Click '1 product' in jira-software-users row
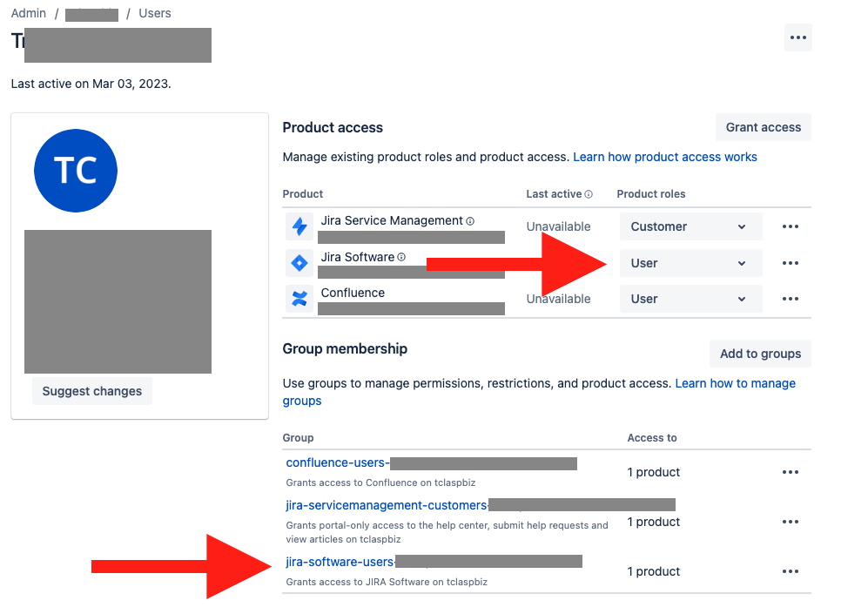Viewport: 868px width, 614px height. 653,571
